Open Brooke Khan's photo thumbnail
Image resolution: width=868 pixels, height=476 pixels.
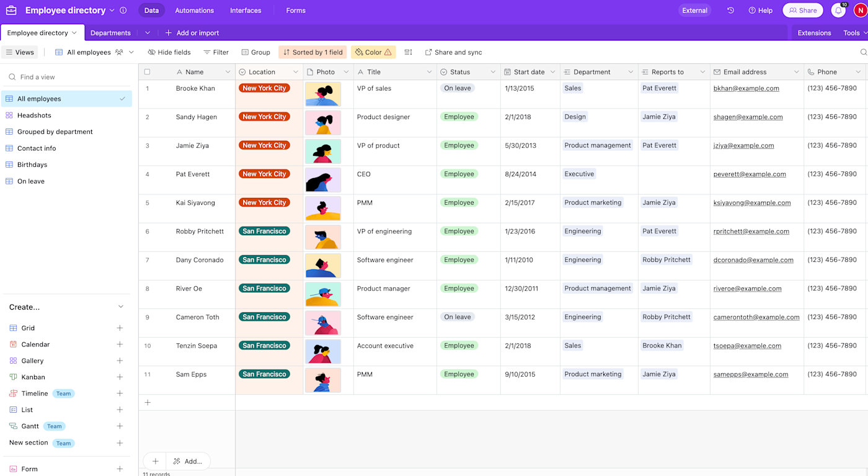click(323, 94)
